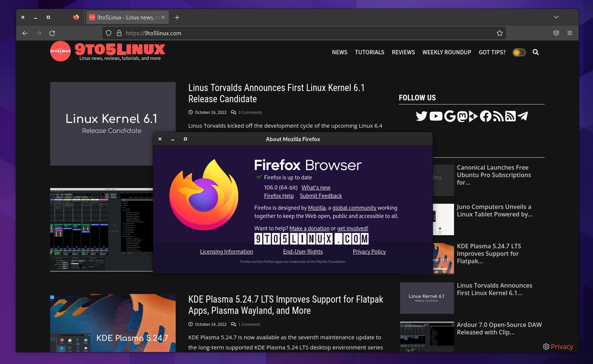Open the Facebook follow icon
Viewport: 593px width, 364px height.
coord(485,116)
